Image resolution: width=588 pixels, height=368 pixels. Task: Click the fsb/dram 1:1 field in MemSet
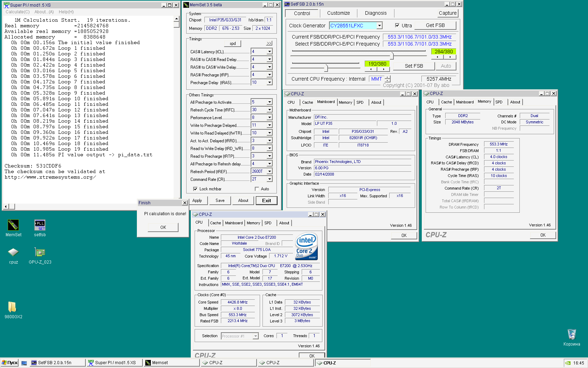[x=269, y=20]
